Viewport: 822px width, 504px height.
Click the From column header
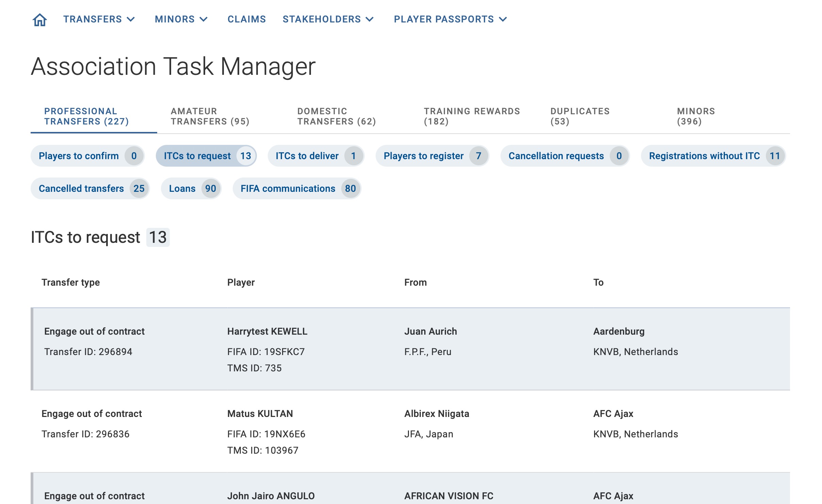415,283
